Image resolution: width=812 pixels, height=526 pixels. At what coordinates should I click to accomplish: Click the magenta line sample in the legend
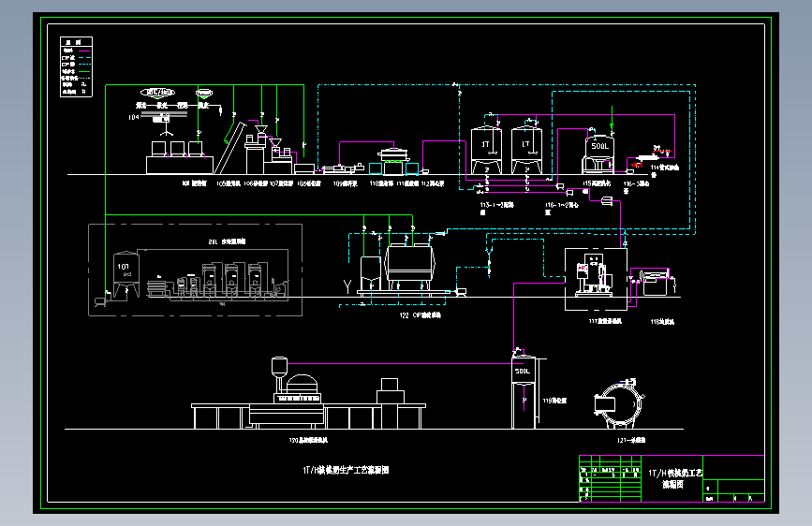(83, 51)
